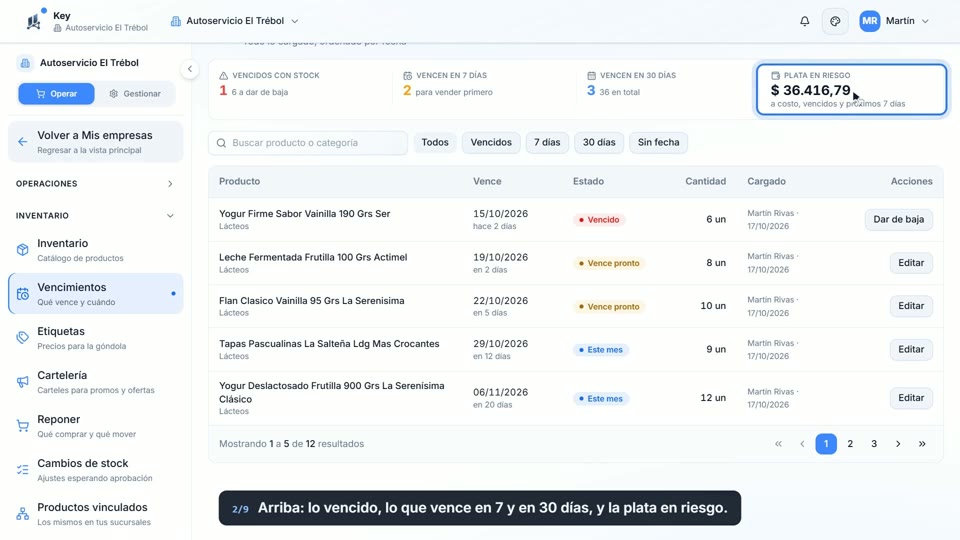960x540 pixels.
Task: Open Cambios de stock page
Action: (x=96, y=470)
